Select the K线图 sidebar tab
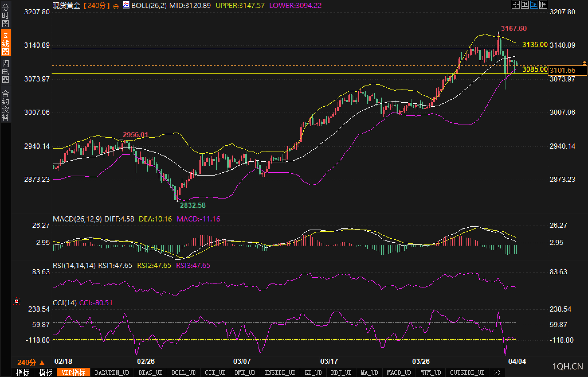This screenshot has height=377, width=588. point(5,43)
